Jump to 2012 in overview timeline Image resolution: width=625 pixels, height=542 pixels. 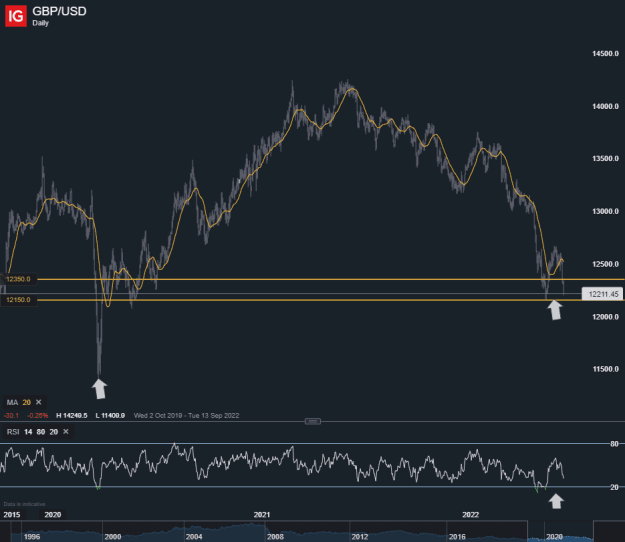(360, 537)
